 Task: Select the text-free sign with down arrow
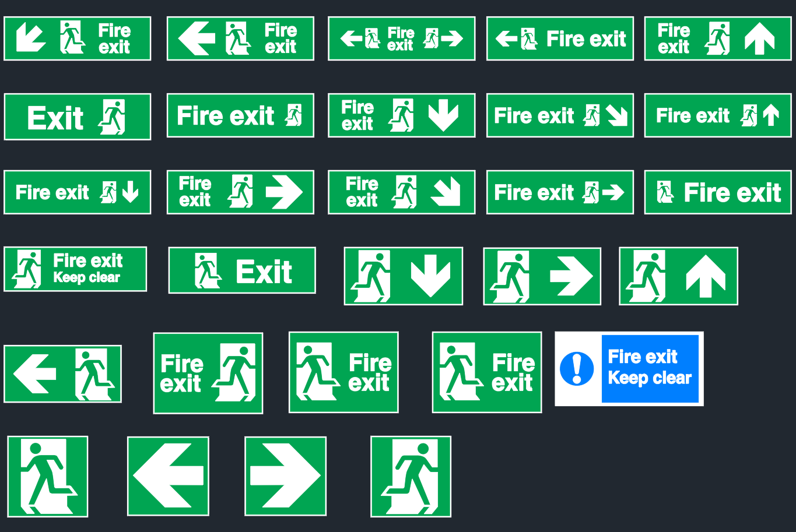pos(404,276)
